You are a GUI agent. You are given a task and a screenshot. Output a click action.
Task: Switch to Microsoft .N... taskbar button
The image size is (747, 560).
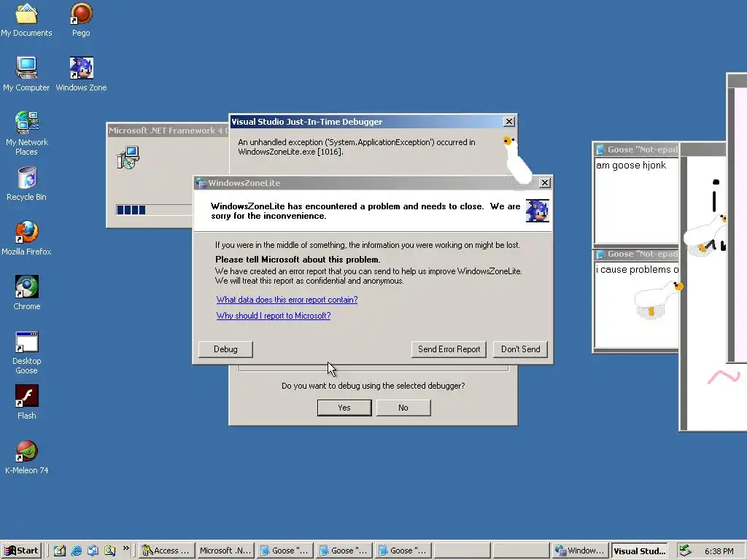pos(225,551)
